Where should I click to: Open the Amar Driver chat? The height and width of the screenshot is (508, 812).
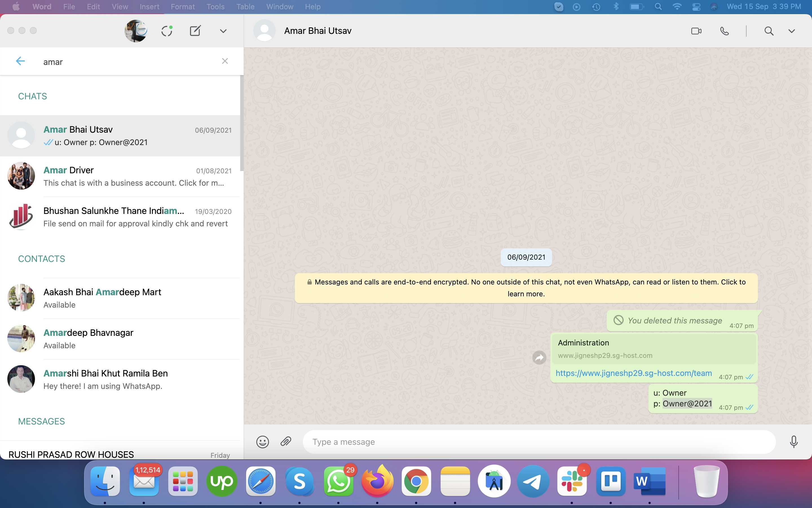tap(120, 176)
